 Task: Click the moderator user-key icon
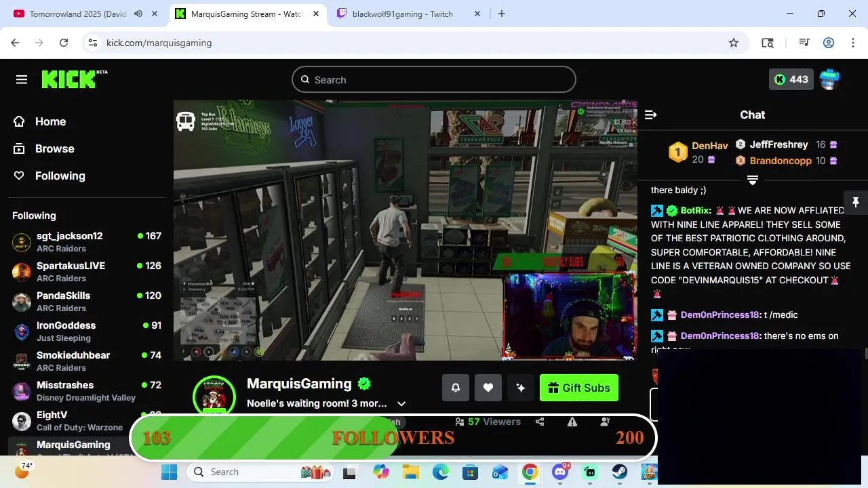click(605, 422)
